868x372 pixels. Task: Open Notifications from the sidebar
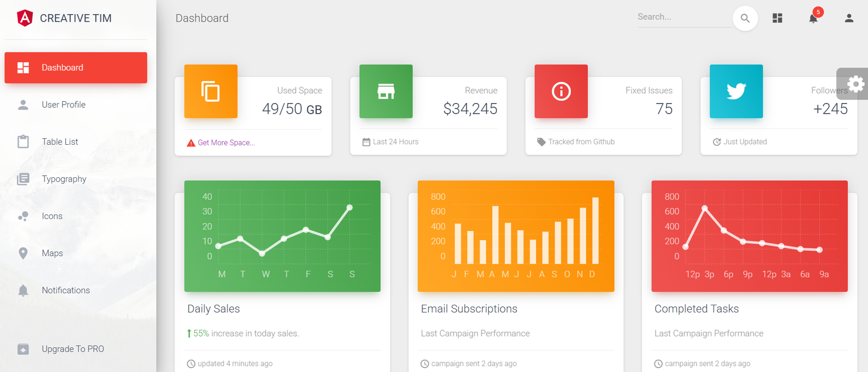click(x=76, y=290)
